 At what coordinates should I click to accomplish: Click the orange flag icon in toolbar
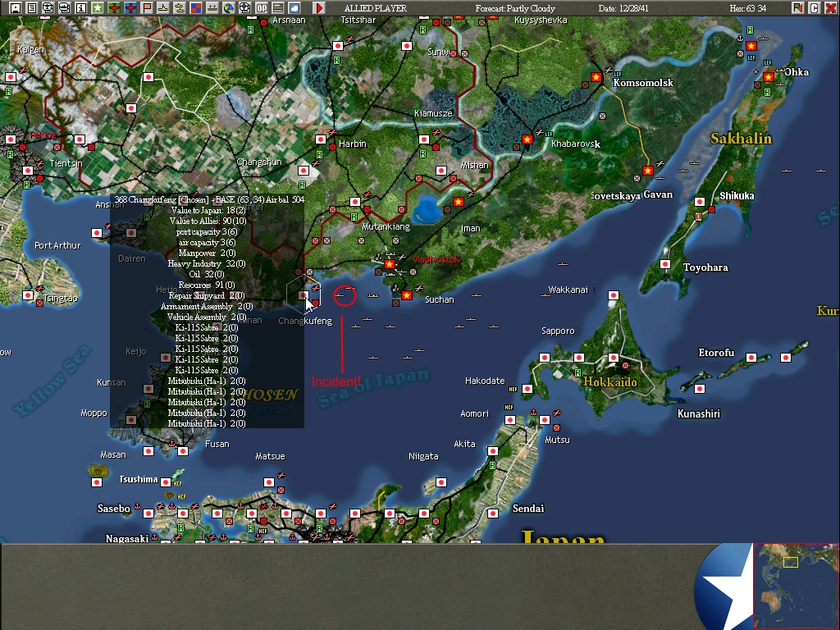point(146,8)
